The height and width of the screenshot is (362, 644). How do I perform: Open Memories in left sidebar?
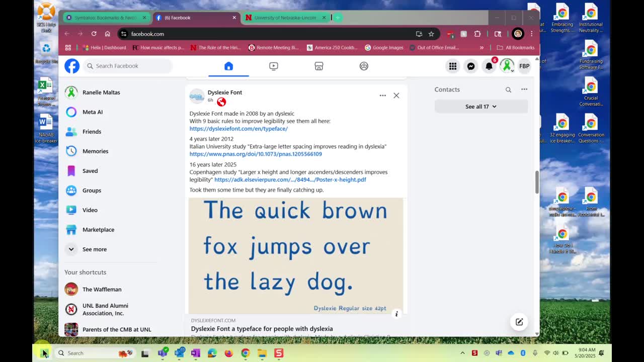pyautogui.click(x=111, y=151)
